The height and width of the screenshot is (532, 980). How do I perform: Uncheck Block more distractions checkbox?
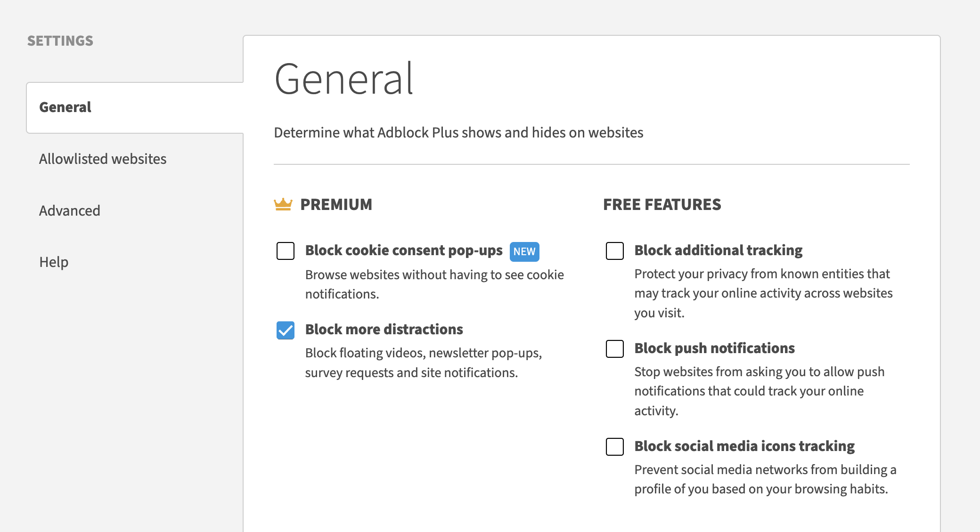[x=286, y=330]
